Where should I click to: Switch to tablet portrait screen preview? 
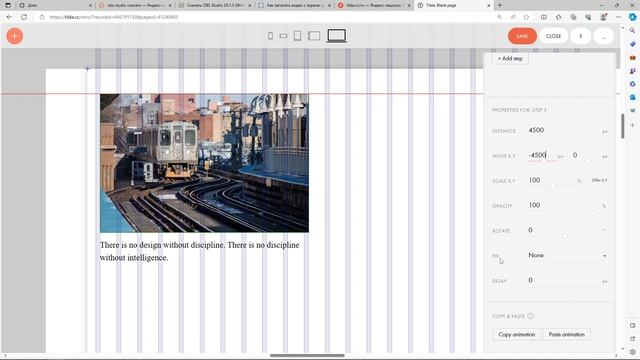pyautogui.click(x=298, y=36)
